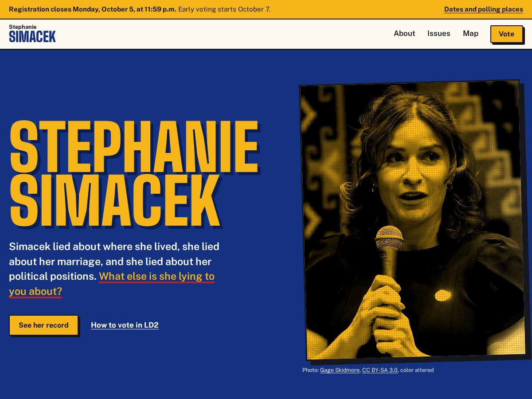Click the 'Early voting starts October 7' text
Image resolution: width=532 pixels, height=399 pixels.
click(224, 9)
